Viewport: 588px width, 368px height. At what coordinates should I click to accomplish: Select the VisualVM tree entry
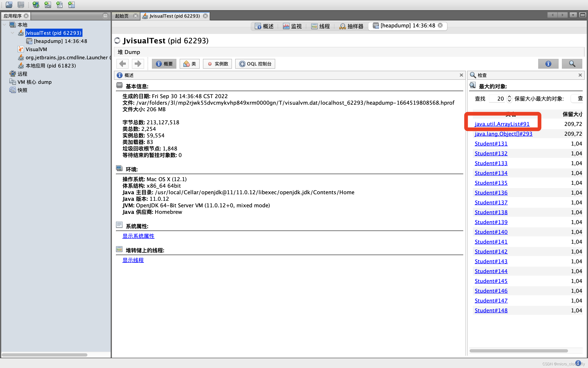point(36,49)
